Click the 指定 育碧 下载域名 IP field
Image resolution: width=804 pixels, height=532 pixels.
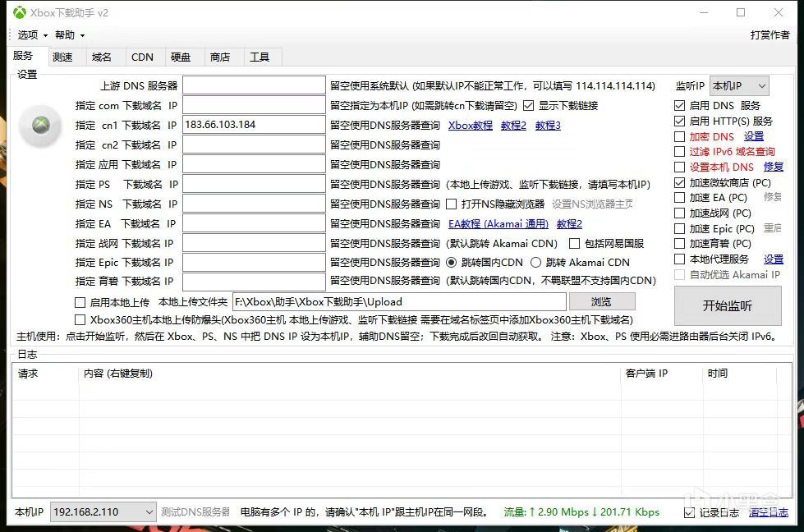[254, 281]
